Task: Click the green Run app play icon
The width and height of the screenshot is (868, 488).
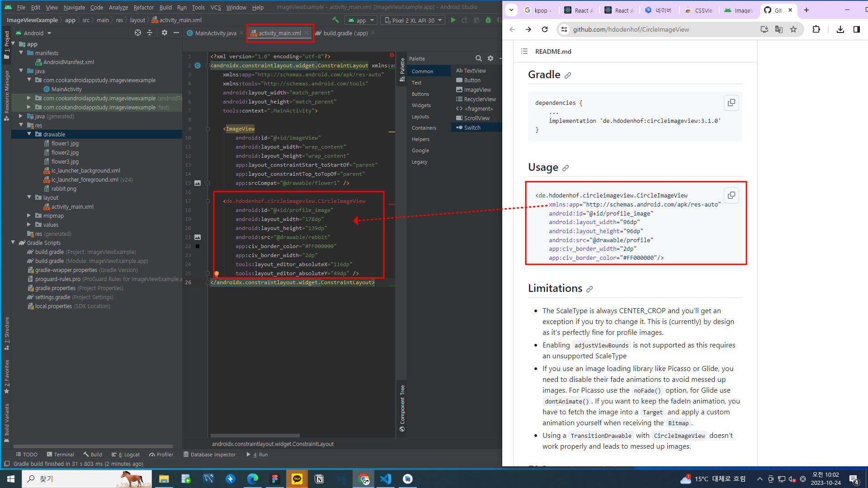Action: (453, 20)
